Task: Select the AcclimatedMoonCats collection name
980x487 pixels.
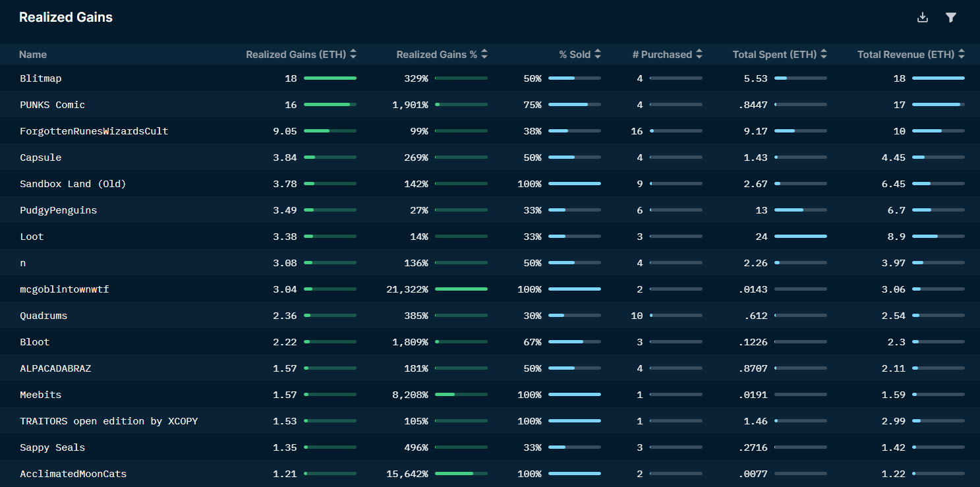Action: tap(73, 474)
